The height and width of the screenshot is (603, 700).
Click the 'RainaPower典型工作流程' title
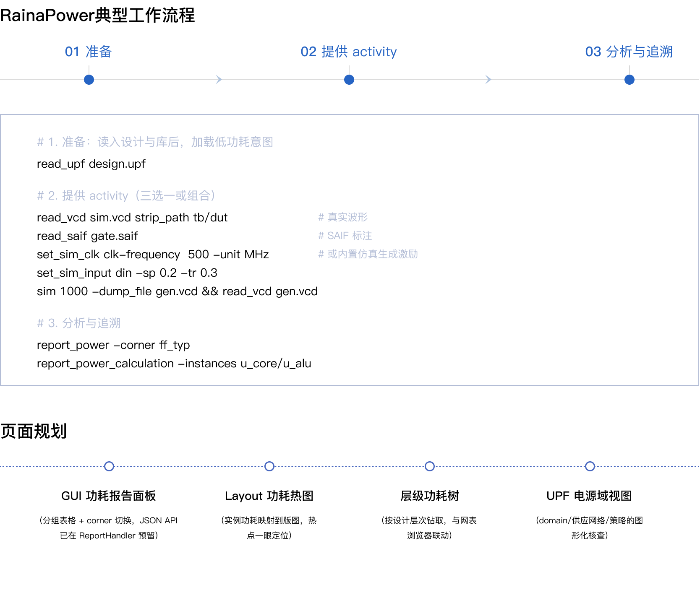pyautogui.click(x=98, y=16)
